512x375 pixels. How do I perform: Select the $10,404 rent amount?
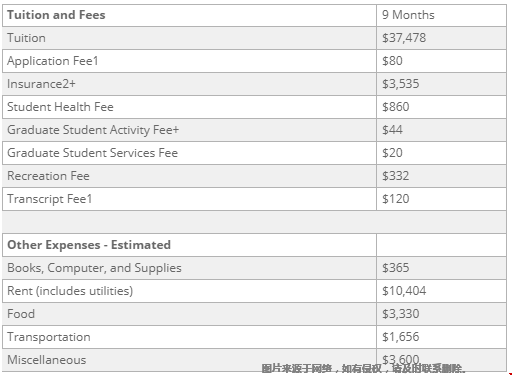click(404, 291)
